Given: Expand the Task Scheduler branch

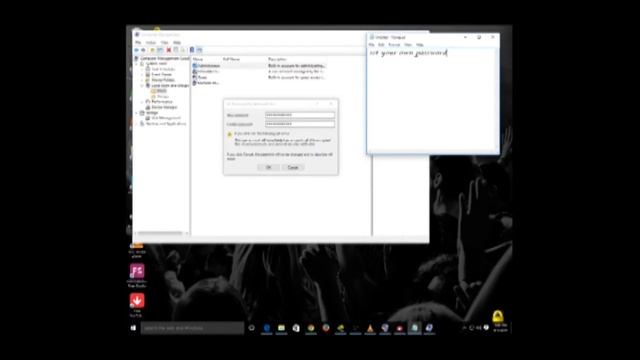Looking at the screenshot, I should (x=142, y=69).
